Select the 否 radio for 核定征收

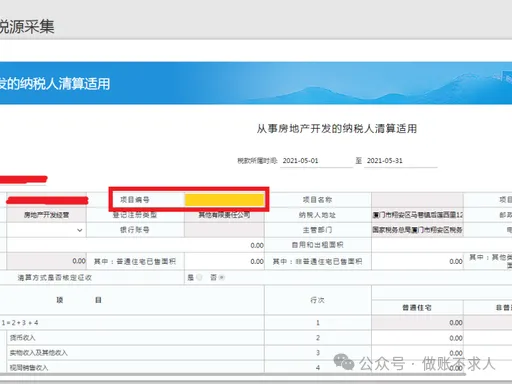coord(222,277)
